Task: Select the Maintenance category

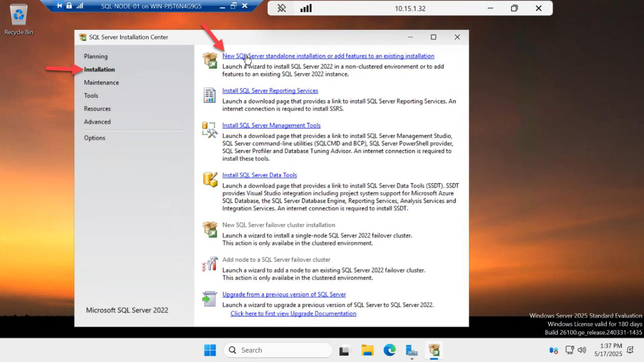Action: pyautogui.click(x=101, y=82)
